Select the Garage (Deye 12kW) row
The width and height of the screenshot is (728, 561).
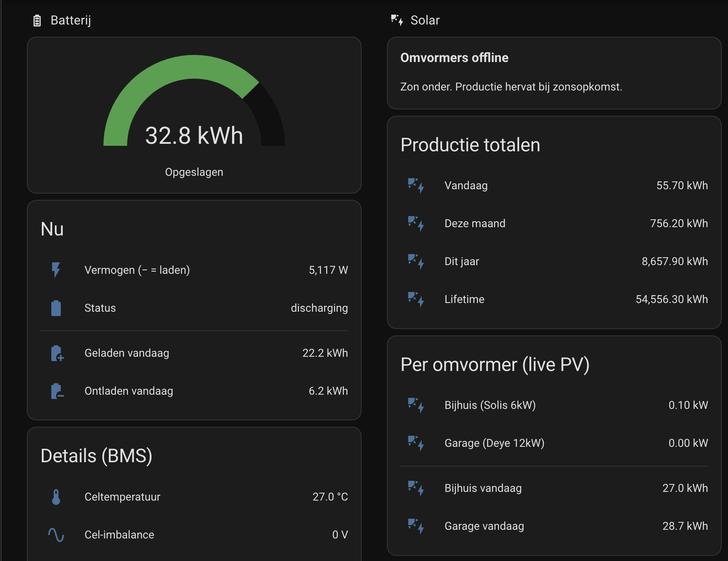coord(554,443)
